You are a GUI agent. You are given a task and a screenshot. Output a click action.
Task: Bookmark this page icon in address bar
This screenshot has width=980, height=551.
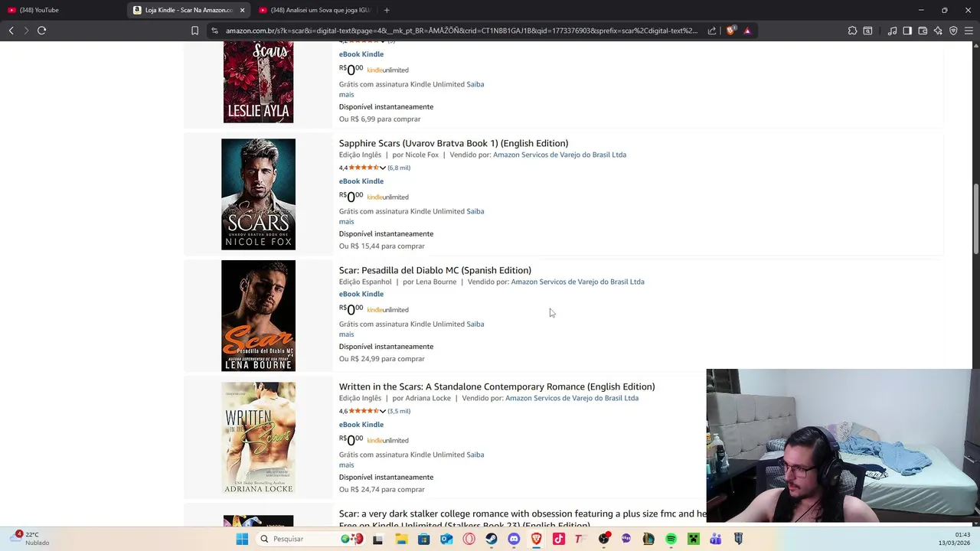194,31
